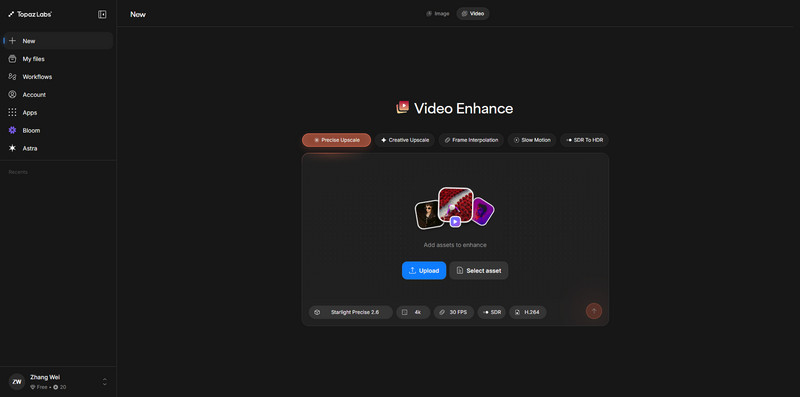Select the Precise Upscale mode
This screenshot has height=397, width=800.
(336, 140)
